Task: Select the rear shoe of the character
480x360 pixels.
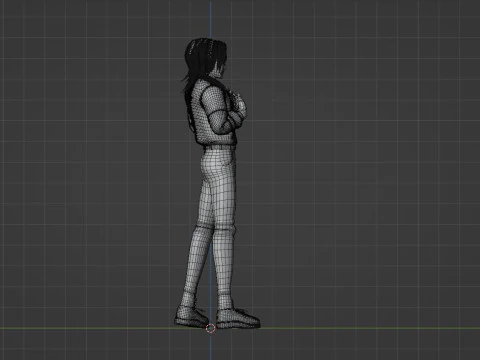Action: [x=192, y=317]
